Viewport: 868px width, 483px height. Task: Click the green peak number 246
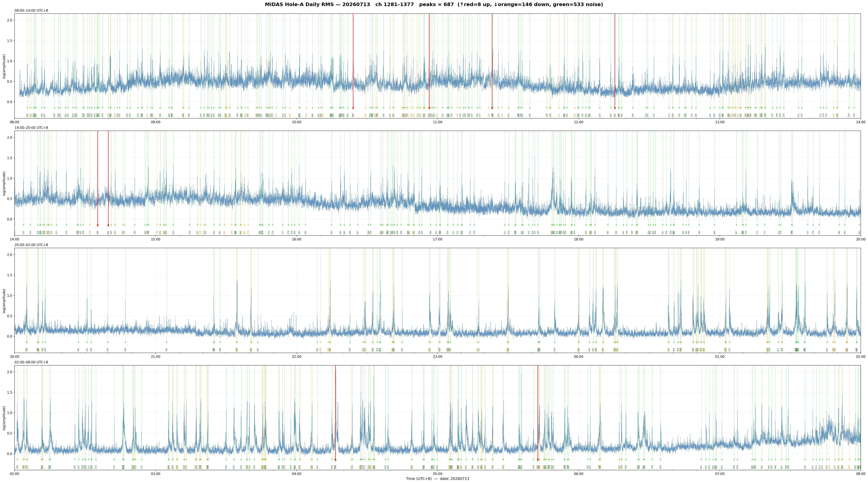point(135,232)
